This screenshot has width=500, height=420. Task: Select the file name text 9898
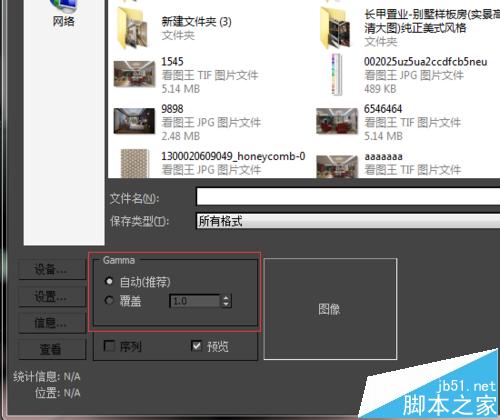click(172, 109)
